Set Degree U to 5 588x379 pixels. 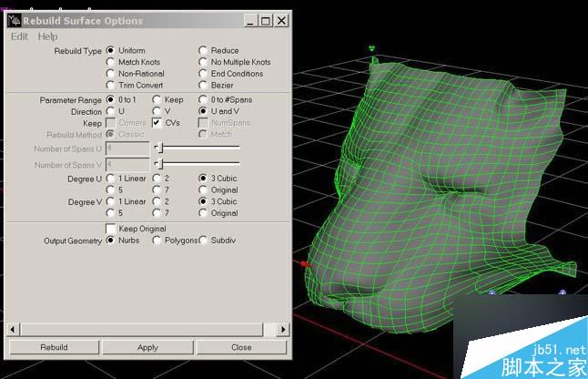(110, 189)
